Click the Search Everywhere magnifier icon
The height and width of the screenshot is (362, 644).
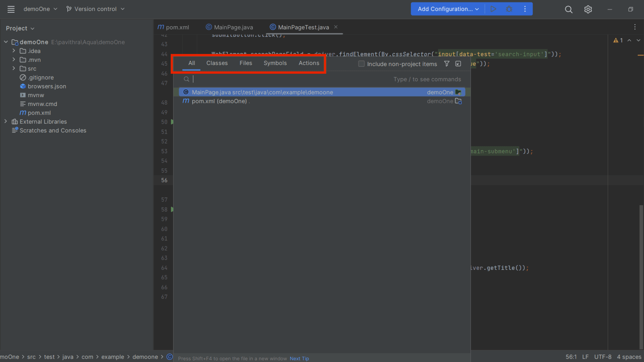click(x=569, y=9)
